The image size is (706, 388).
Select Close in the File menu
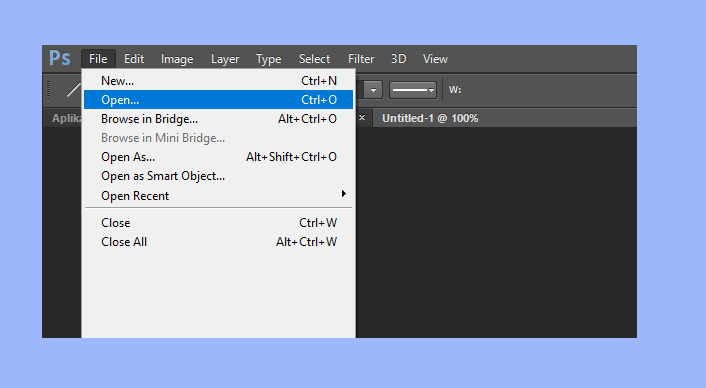tap(218, 223)
